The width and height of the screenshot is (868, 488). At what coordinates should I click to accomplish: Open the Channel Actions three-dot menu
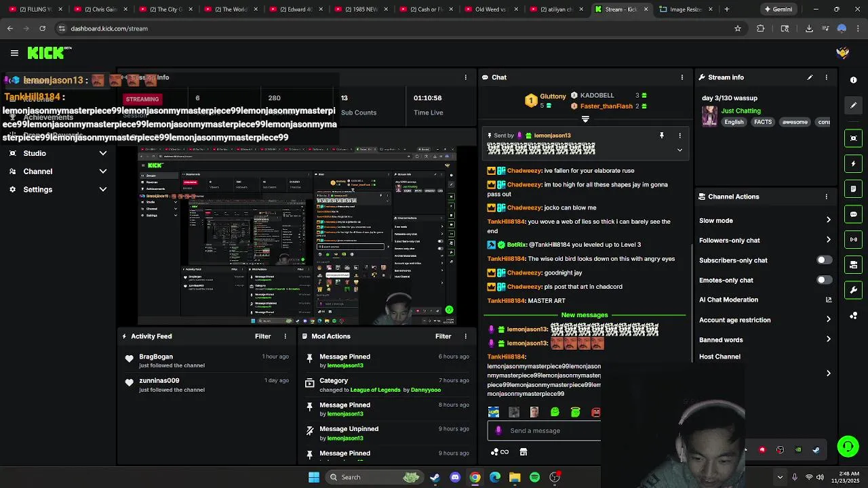(x=826, y=197)
